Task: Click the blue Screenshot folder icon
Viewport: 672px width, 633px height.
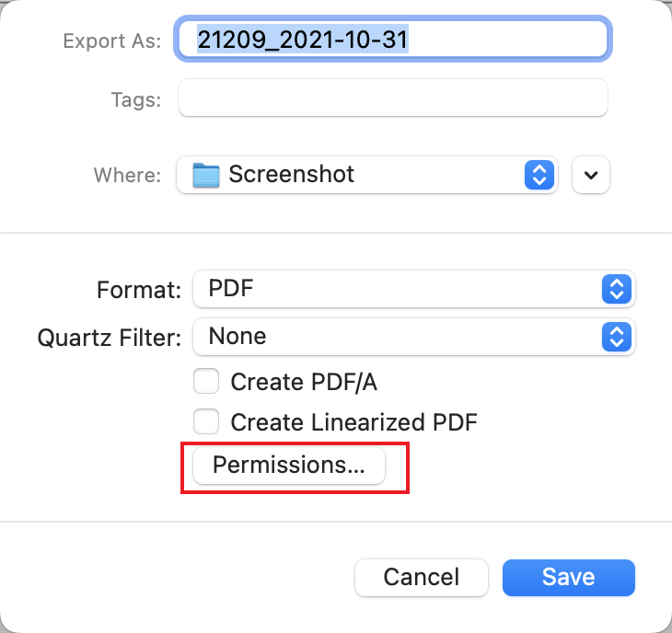Action: (207, 175)
